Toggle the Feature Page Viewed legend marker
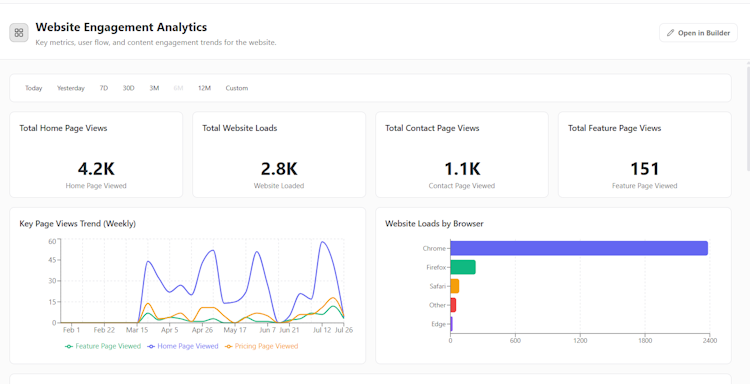The height and width of the screenshot is (384, 750). [69, 346]
